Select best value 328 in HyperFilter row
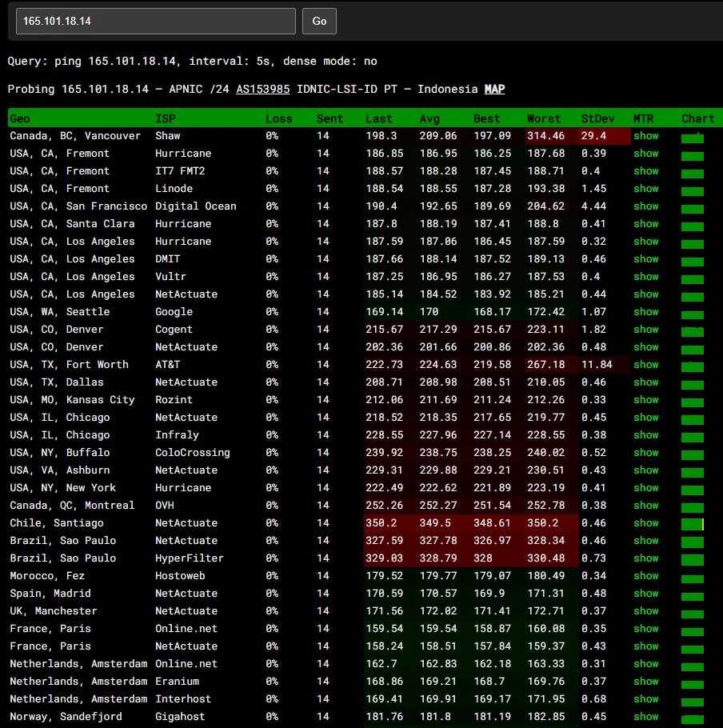This screenshot has height=728, width=723. pyautogui.click(x=482, y=558)
